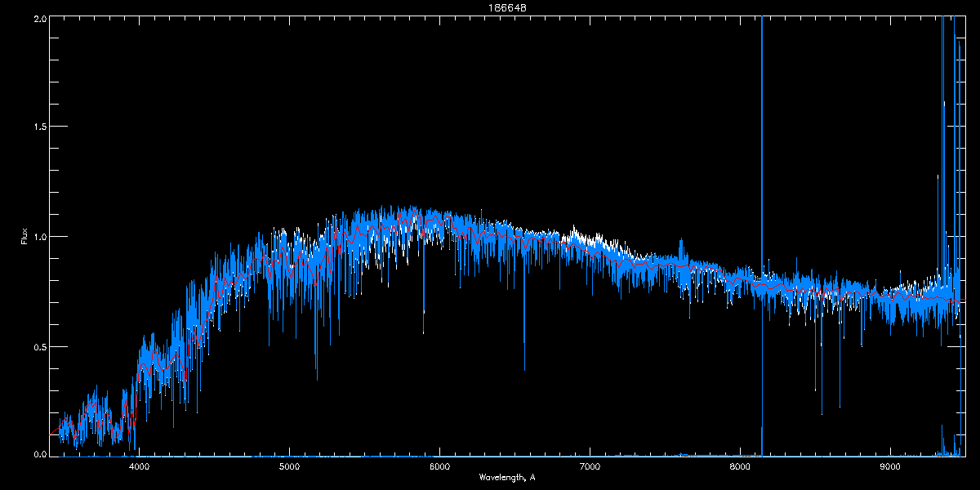
Task: Click the 1.5 tick label on y-axis
Action: tap(38, 127)
